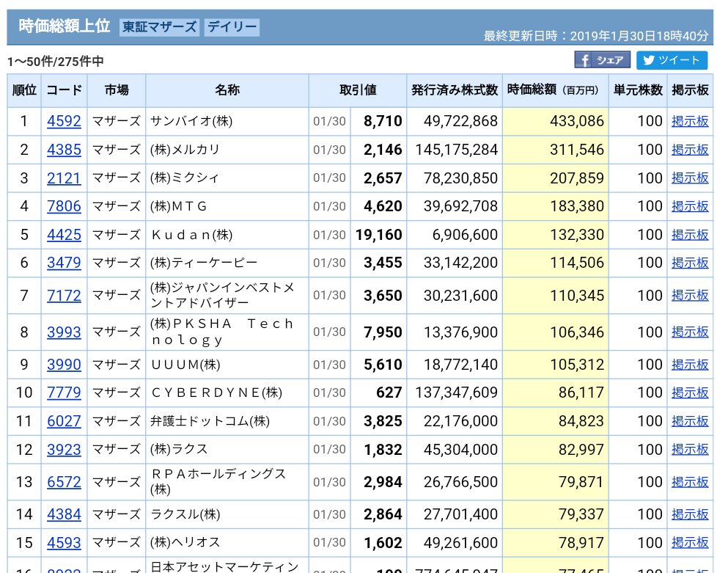Screen dimensions: 728x573
Task: Click the 時価総額 (百万円) column header
Action: (x=555, y=90)
